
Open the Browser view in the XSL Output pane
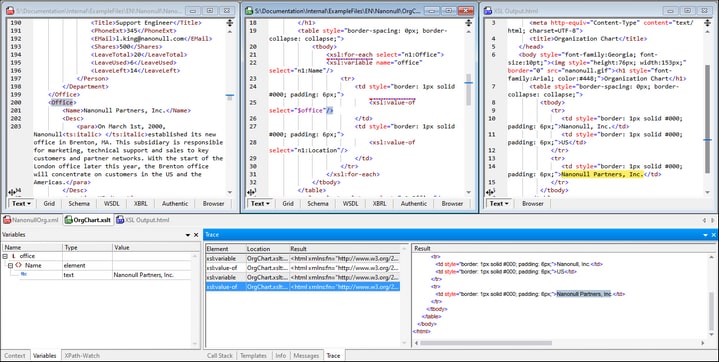[533, 203]
